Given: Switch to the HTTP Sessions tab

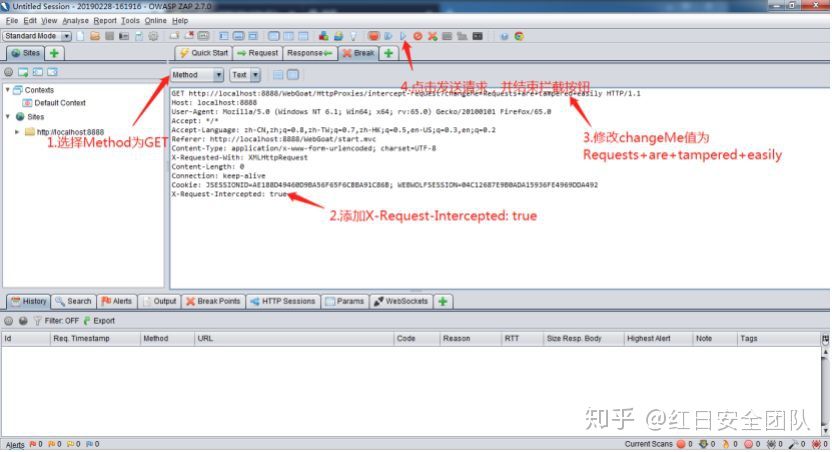Looking at the screenshot, I should coord(283,301).
